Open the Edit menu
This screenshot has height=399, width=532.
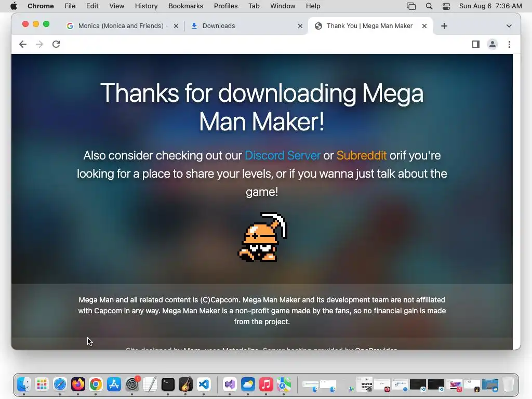(92, 6)
